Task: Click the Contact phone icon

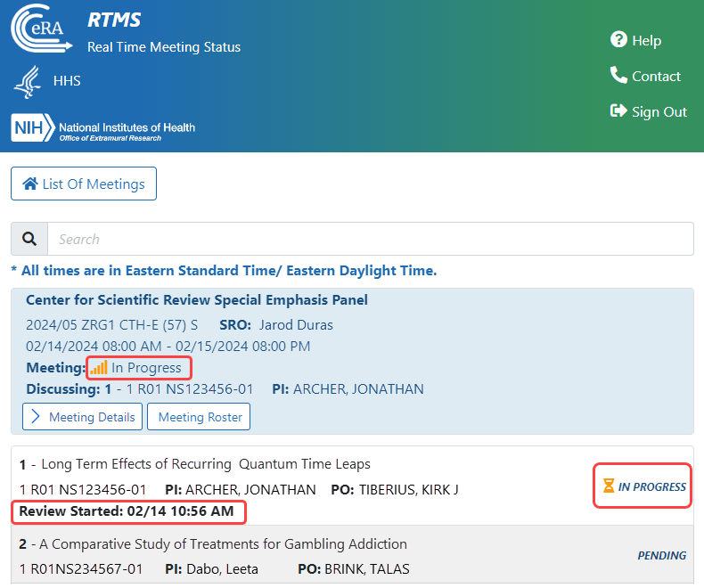Action: coord(618,75)
